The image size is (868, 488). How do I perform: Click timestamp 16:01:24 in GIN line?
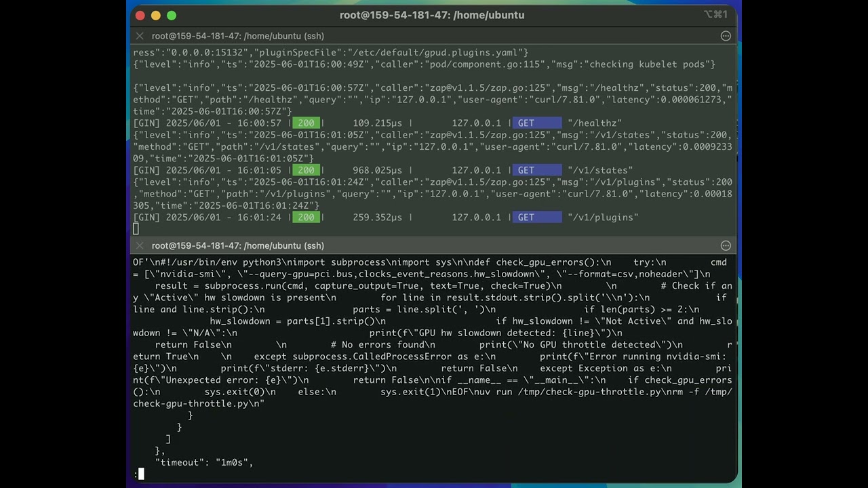click(259, 218)
